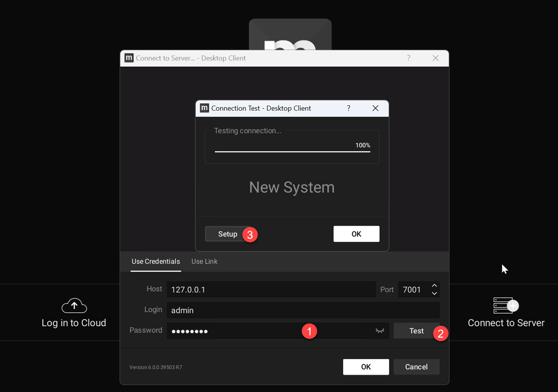Click the Port number field
Screen dimensions: 558x392
tap(413, 290)
